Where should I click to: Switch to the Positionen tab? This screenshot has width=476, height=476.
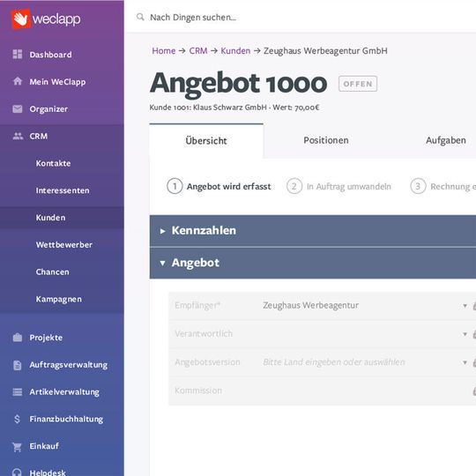[x=326, y=140]
